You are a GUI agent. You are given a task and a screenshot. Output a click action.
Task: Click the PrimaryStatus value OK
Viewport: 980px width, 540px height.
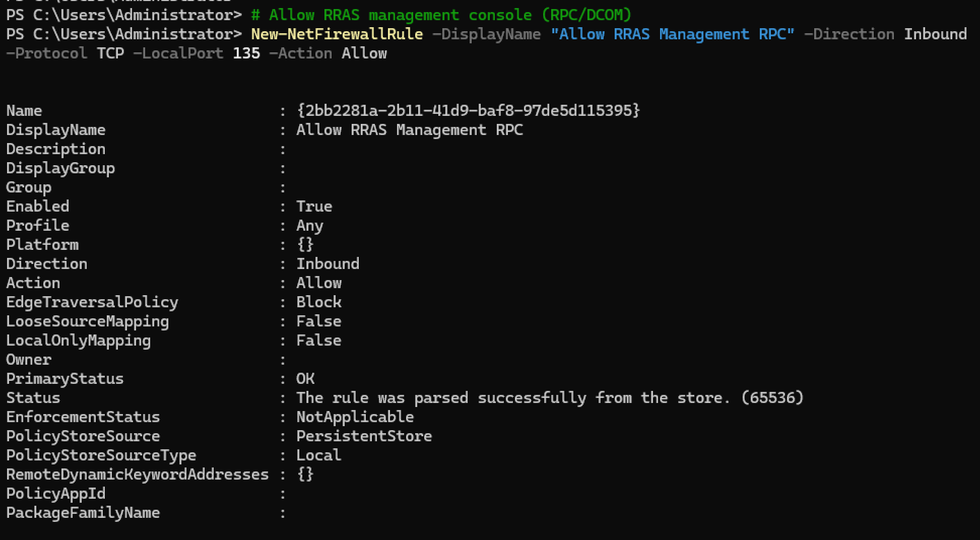click(305, 378)
